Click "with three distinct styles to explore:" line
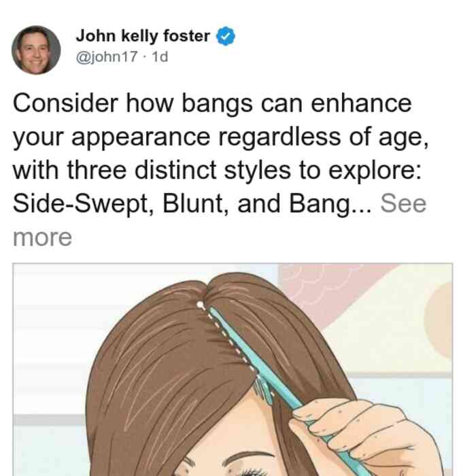 click(217, 170)
